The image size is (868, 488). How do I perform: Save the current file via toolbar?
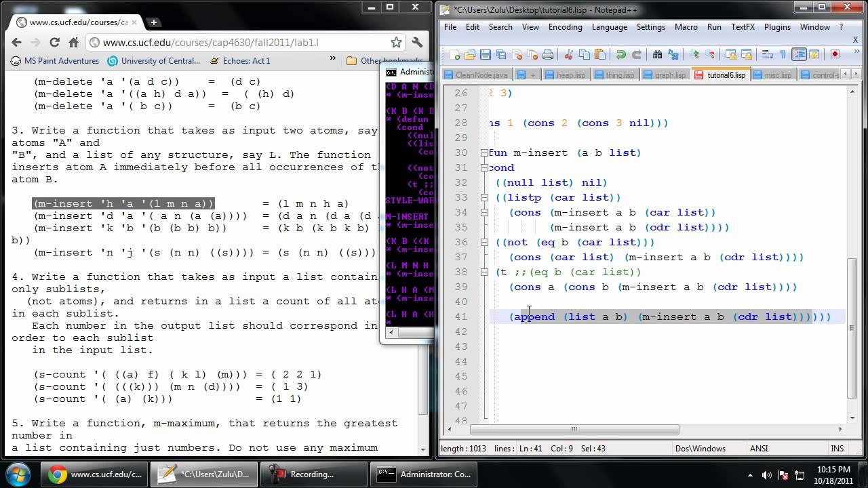click(486, 54)
